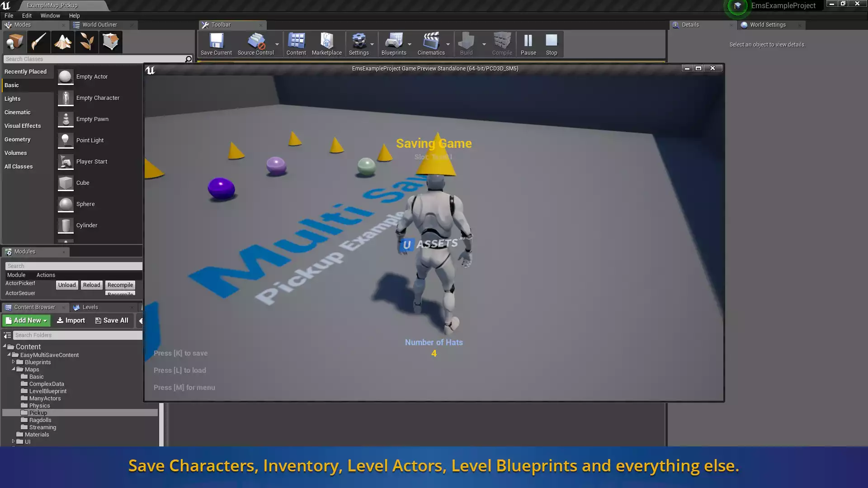
Task: Select the Paint mode brush icon
Action: (x=38, y=42)
